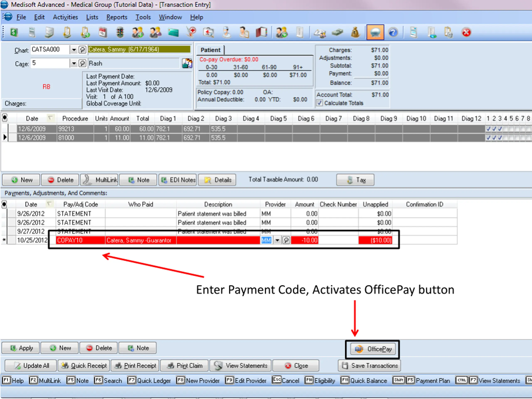
Task: Toggle diagnosis pointer 2 checkbox for procedure 81000
Action: click(x=494, y=138)
